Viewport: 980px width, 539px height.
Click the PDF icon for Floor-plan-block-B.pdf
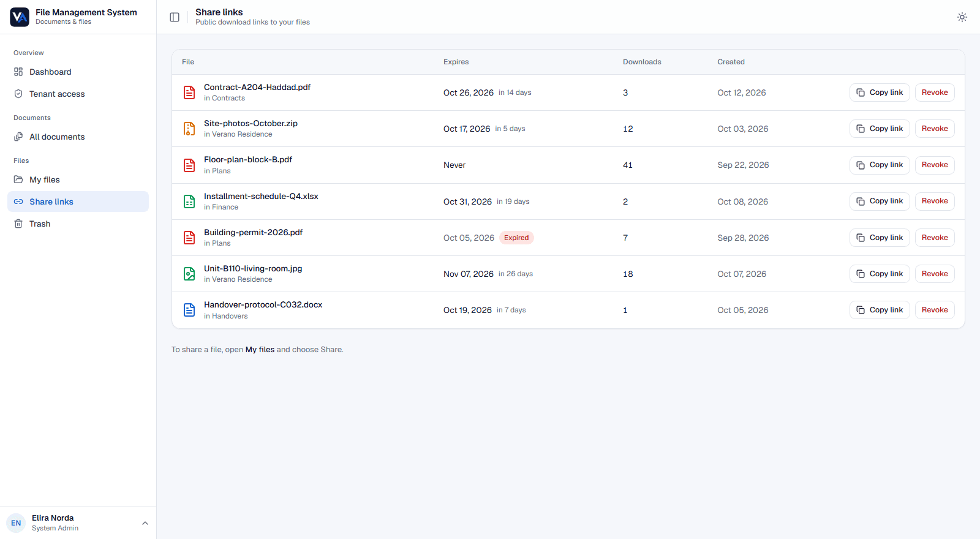coord(189,165)
